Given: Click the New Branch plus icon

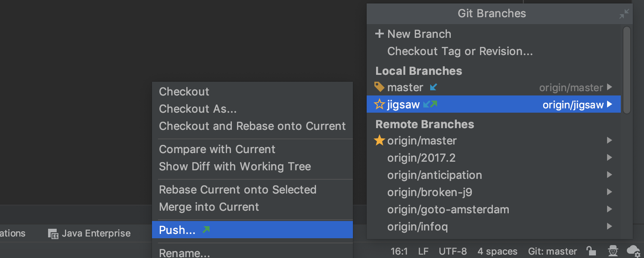Looking at the screenshot, I should click(380, 34).
